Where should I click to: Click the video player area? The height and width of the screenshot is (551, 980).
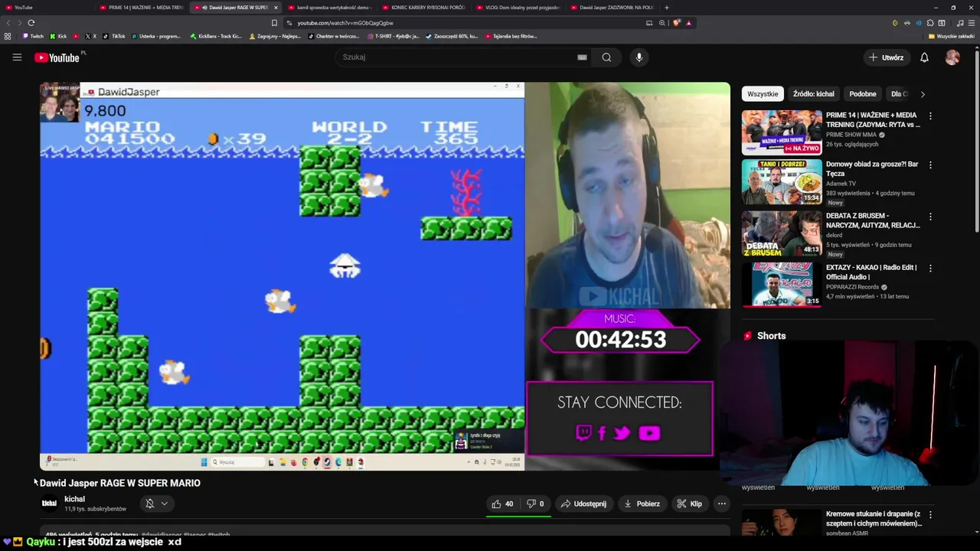pos(385,275)
